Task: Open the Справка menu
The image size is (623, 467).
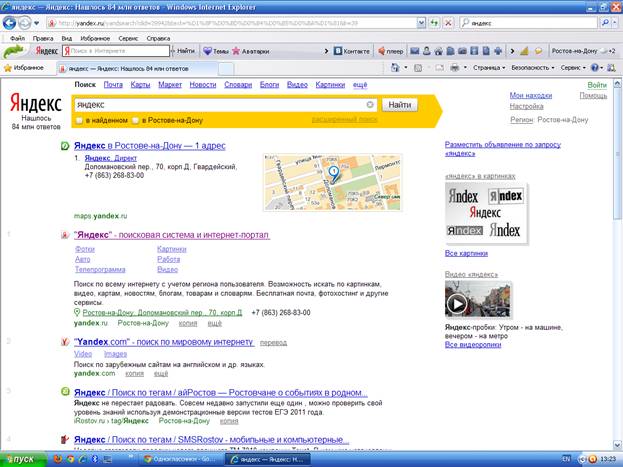Action: click(x=158, y=38)
